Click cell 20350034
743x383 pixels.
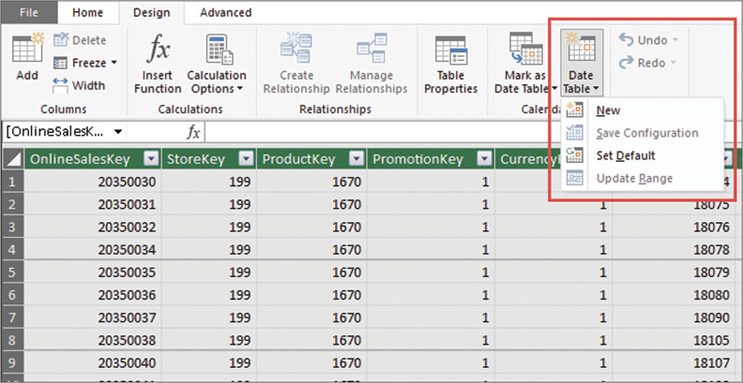pyautogui.click(x=93, y=250)
